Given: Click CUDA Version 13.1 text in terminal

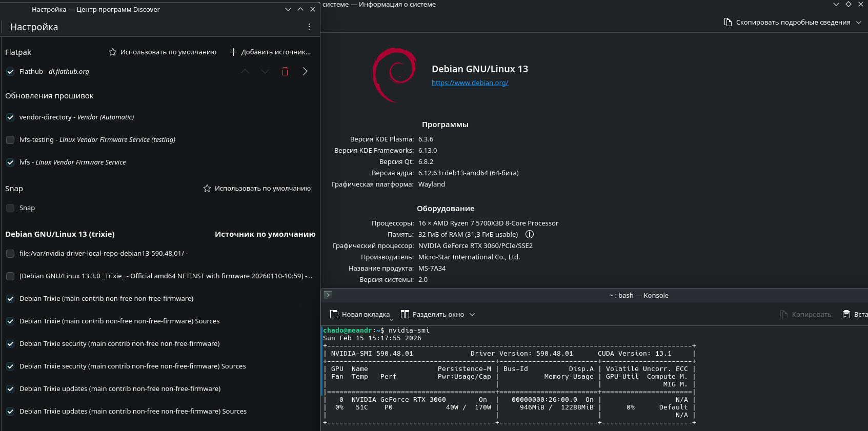Looking at the screenshot, I should pyautogui.click(x=635, y=354).
